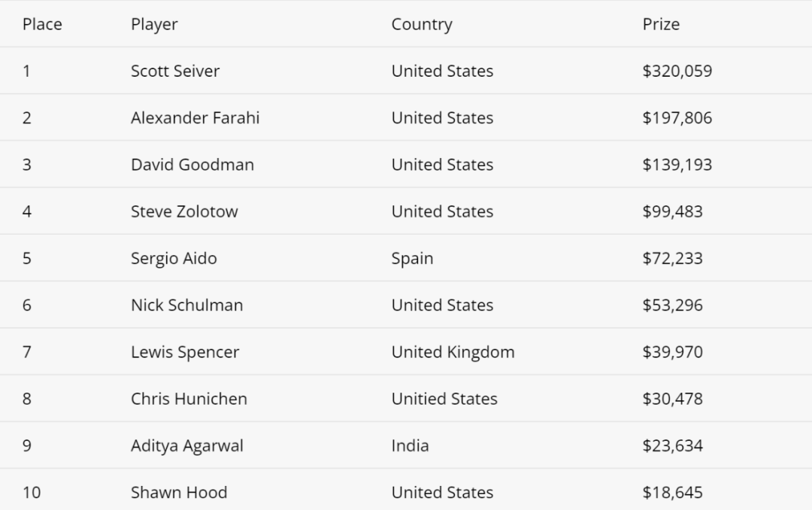Click the Prize column header
This screenshot has height=510, width=812.
[662, 24]
